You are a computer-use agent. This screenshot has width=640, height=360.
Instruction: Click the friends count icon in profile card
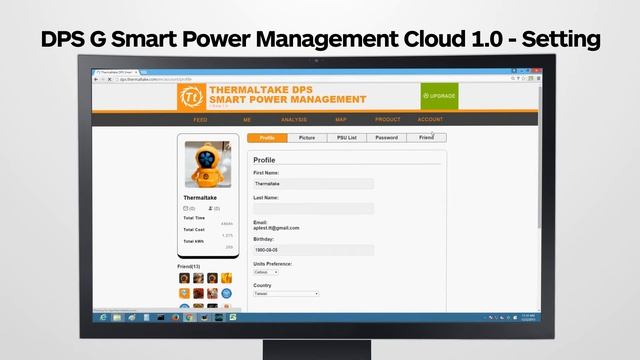(210, 208)
